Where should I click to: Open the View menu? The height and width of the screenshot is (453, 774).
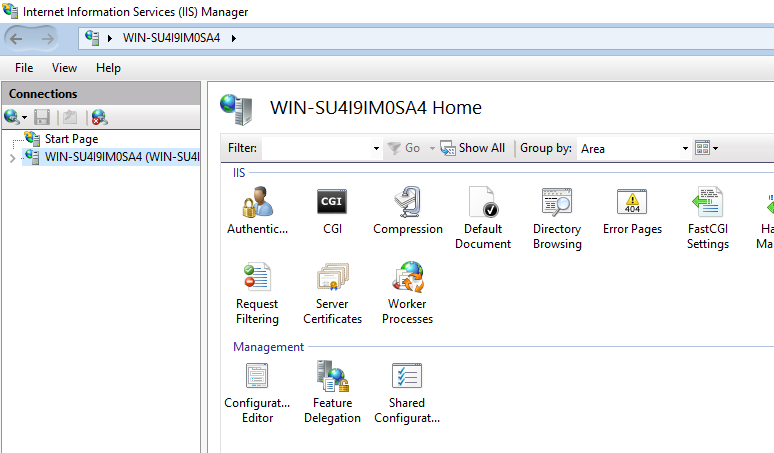tap(65, 68)
